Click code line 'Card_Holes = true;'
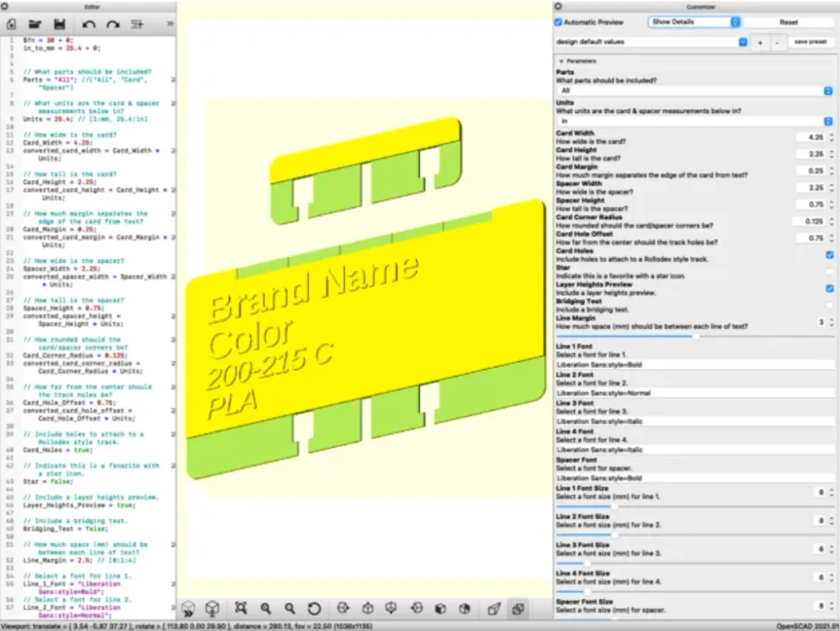Screen dimensions: 840x631 click(58, 450)
